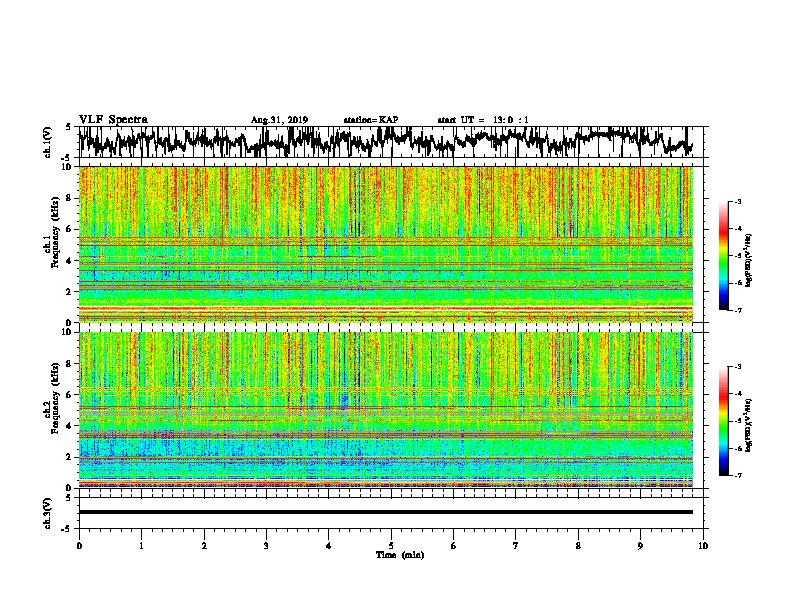Click the "-3" label on ch.1 colorbar

[x=737, y=201]
